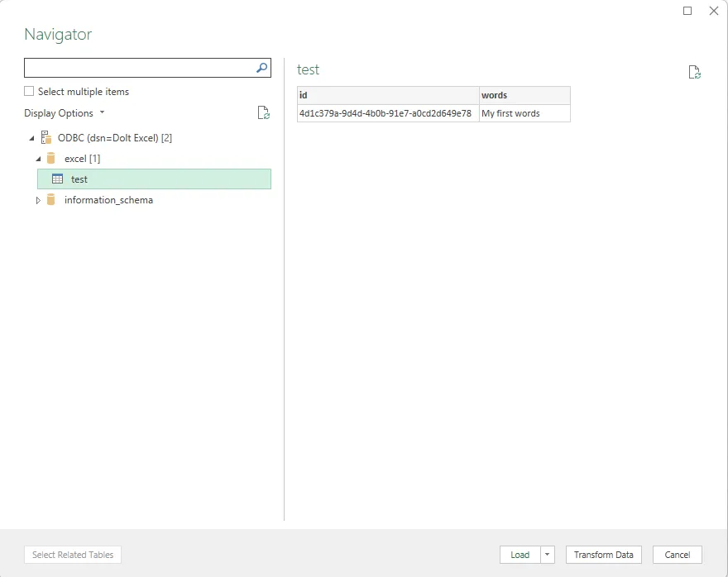Screen dimensions: 728x577
Task: Open the Load button dropdown arrow
Action: point(547,555)
